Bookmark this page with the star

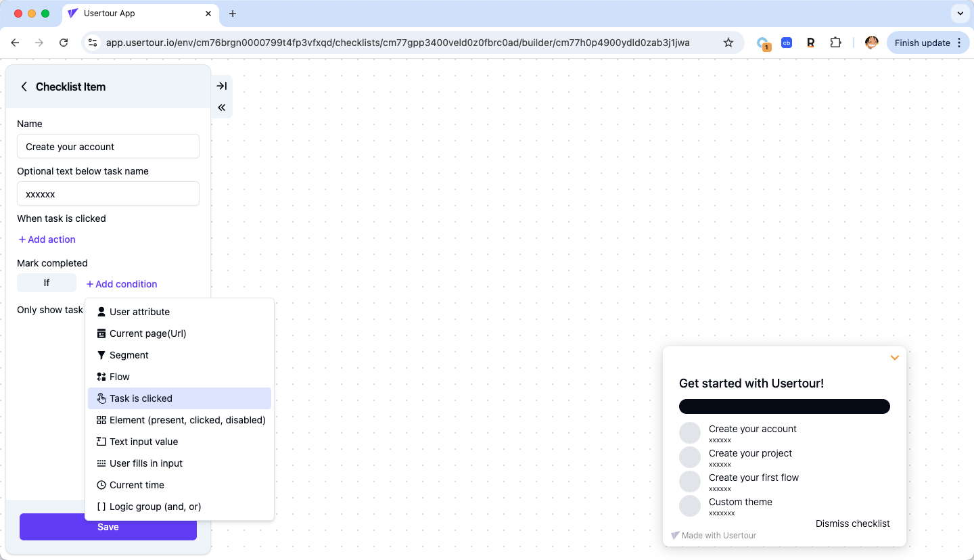point(728,43)
